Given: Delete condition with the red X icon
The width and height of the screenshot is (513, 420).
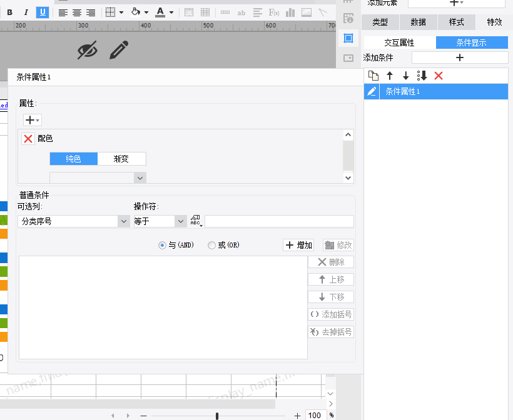Looking at the screenshot, I should coord(439,76).
